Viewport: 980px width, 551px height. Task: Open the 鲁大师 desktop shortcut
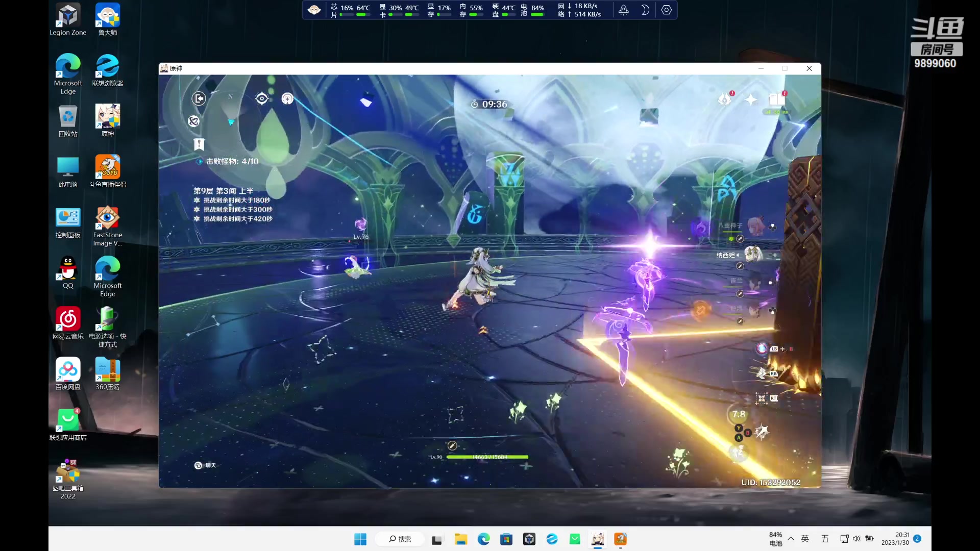pyautogui.click(x=108, y=19)
